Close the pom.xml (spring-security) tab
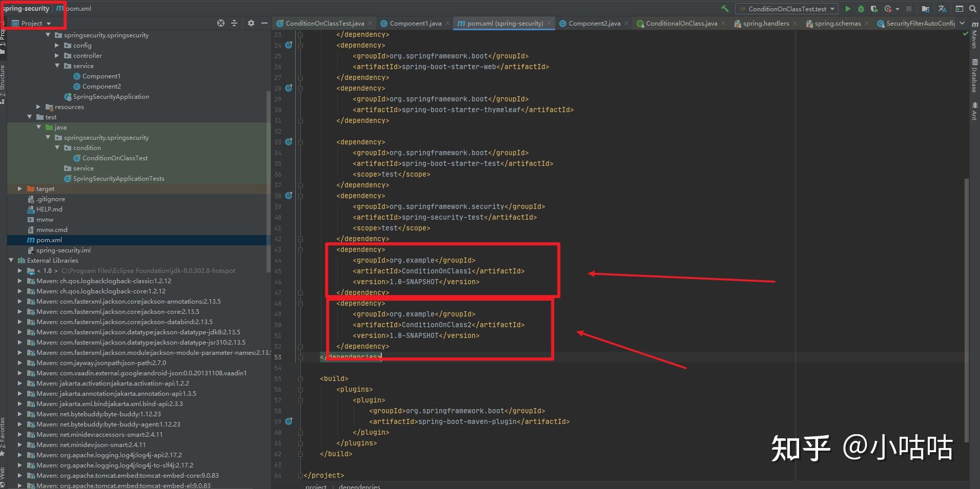The image size is (980, 489). [x=549, y=24]
